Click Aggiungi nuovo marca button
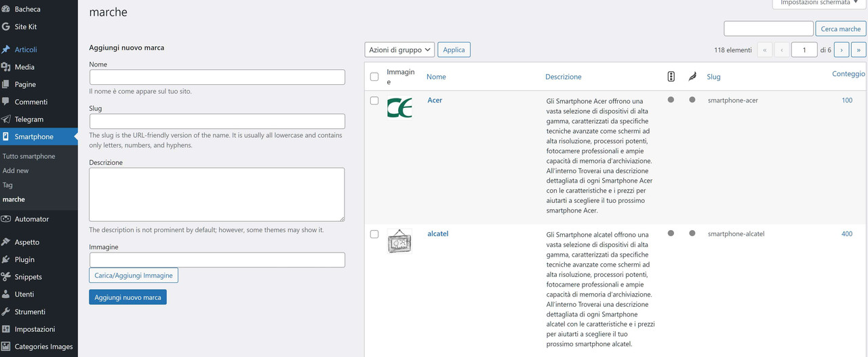Image resolution: width=868 pixels, height=357 pixels. [127, 297]
